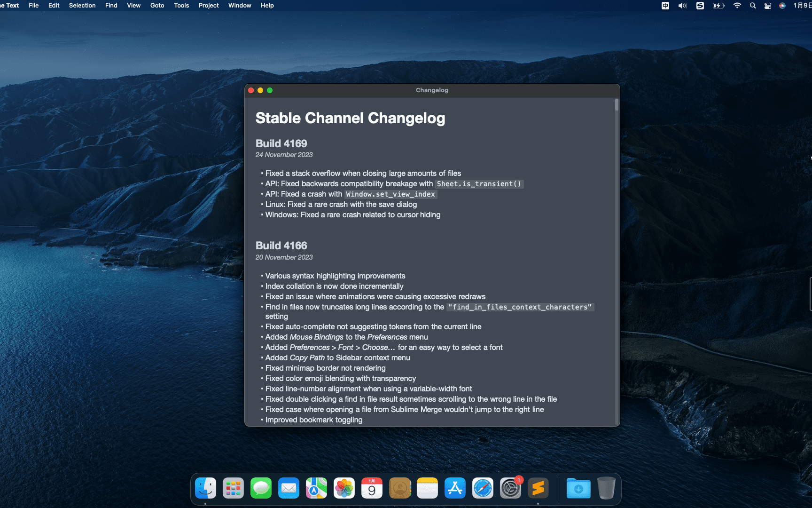The width and height of the screenshot is (812, 508).
Task: Open the Project menu
Action: (x=209, y=6)
